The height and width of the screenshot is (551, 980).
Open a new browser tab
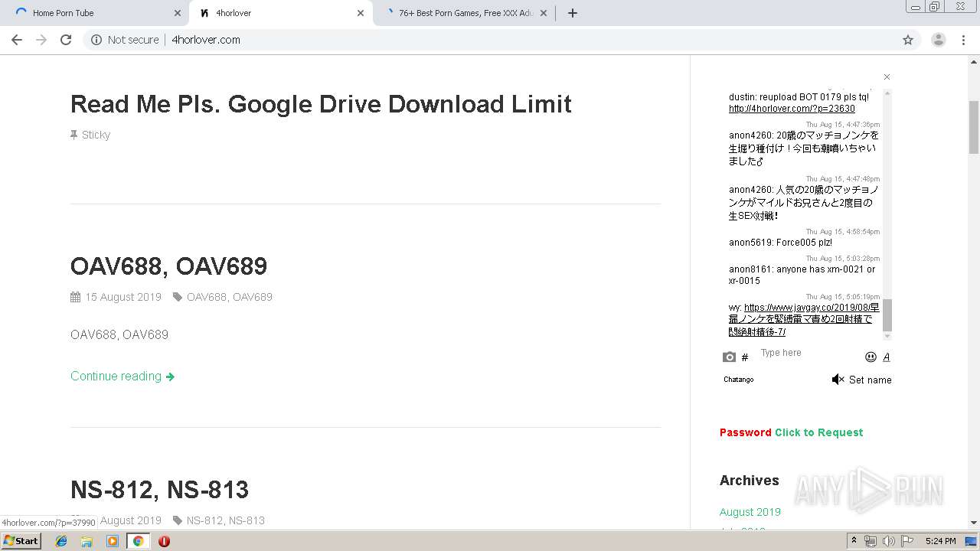[572, 13]
